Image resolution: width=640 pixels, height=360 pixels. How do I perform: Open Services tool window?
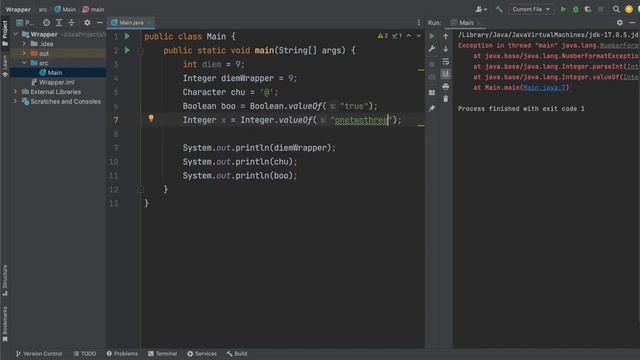click(202, 353)
